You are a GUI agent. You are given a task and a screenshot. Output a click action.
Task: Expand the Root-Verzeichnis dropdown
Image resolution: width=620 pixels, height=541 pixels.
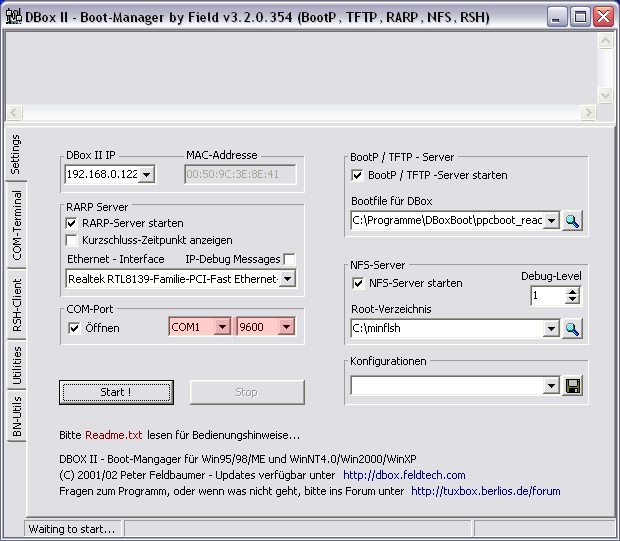pyautogui.click(x=551, y=329)
